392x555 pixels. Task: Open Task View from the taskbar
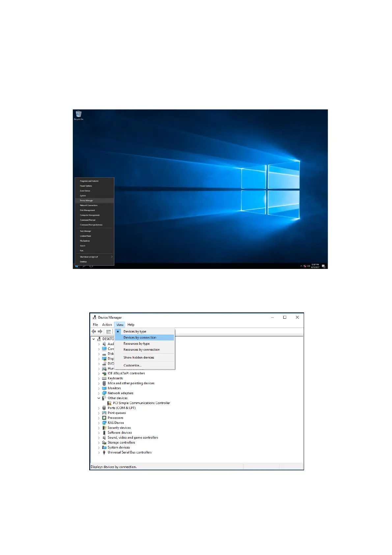point(91,266)
